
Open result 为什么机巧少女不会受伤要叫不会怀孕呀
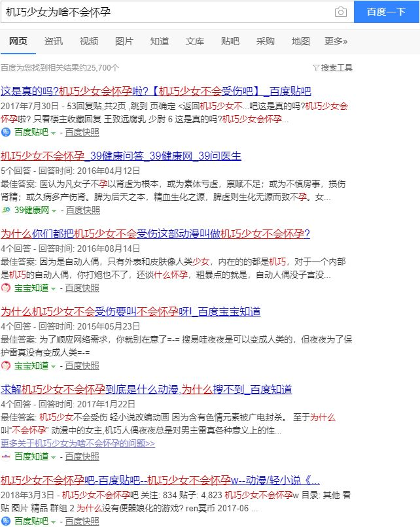click(130, 312)
